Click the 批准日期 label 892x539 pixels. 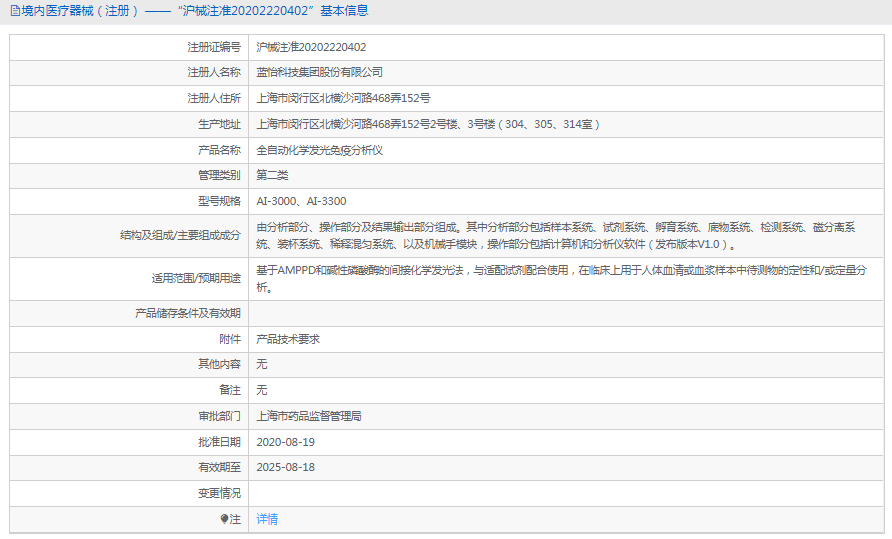pyautogui.click(x=219, y=442)
